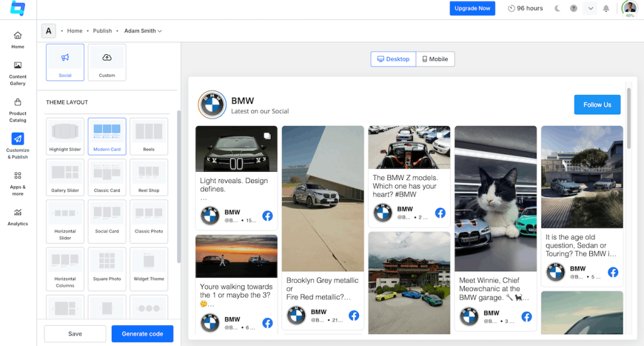Open the 'Light reveals. Design defines.' post image
The height and width of the screenshot is (346, 644).
236,148
